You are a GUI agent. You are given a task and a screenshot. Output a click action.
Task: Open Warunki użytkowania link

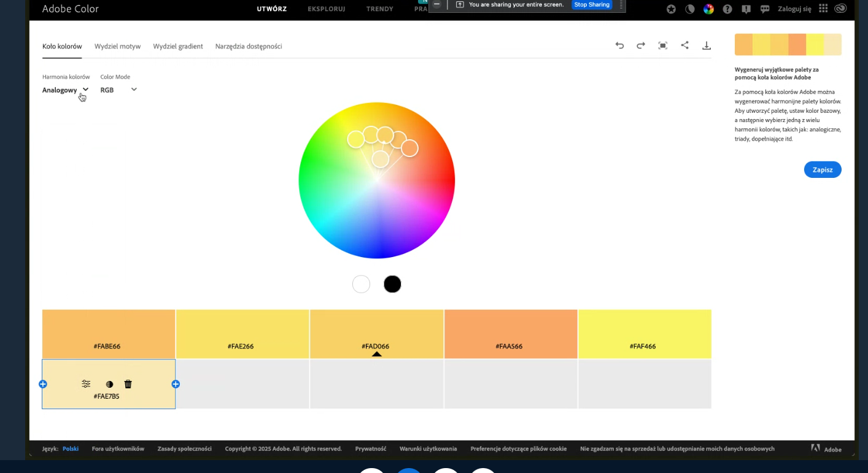coord(428,448)
